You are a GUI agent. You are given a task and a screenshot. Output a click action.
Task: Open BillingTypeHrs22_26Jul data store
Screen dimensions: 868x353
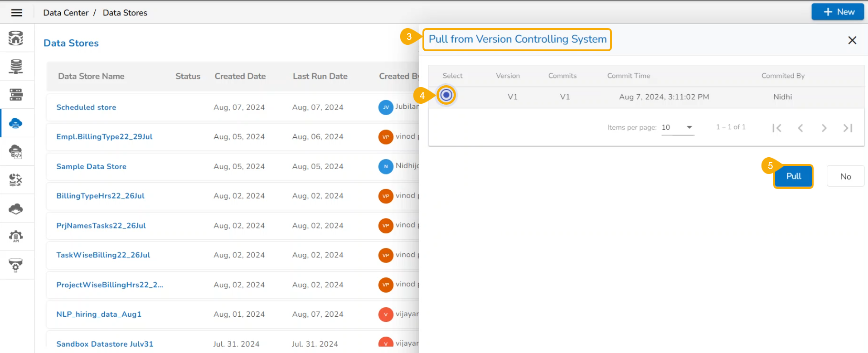[100, 196]
